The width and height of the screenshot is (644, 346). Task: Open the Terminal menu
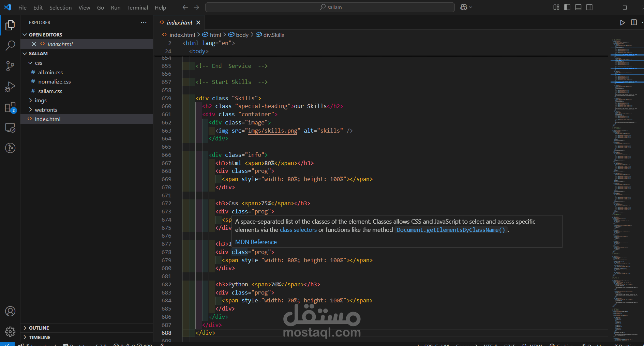(x=137, y=7)
